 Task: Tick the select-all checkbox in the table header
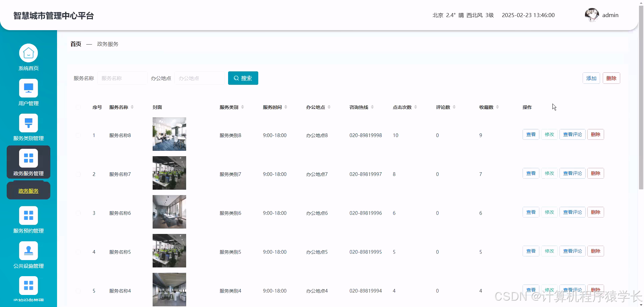78,107
